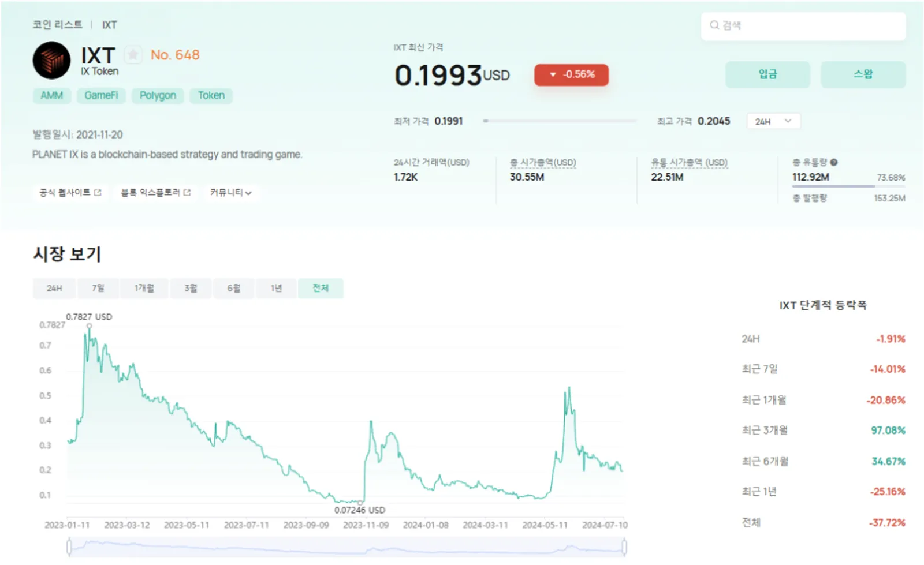Click the GameFi tag
Screen dimensions: 924x565
[101, 95]
